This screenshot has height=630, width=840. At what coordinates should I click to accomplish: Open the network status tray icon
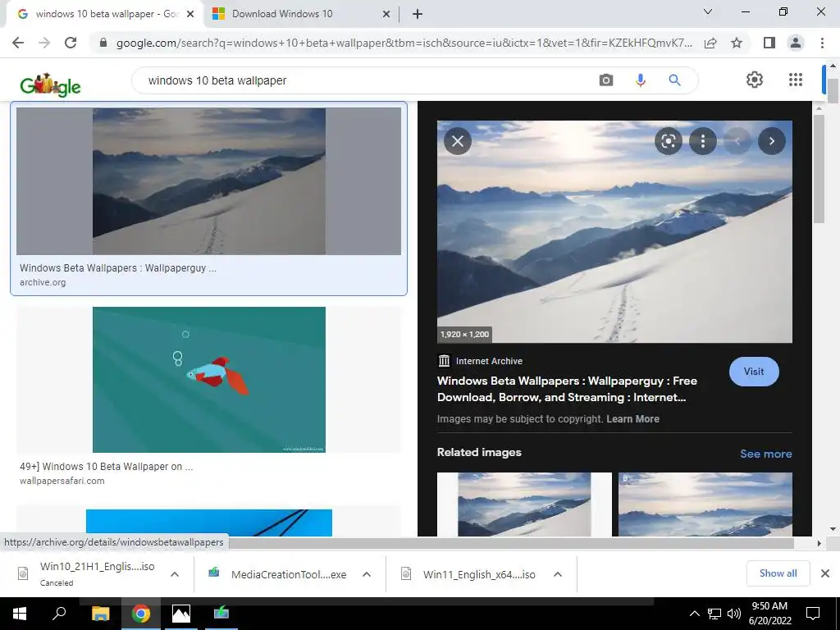click(x=714, y=614)
